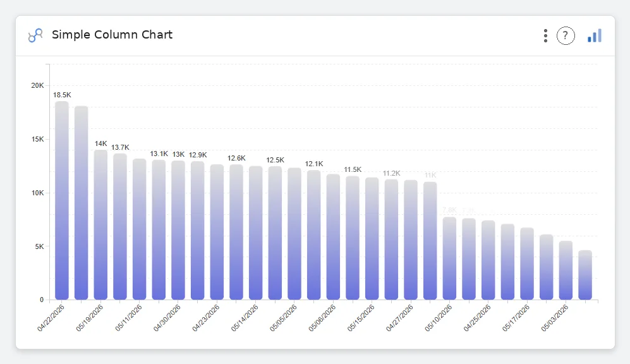Click the 13.1K data label

pyautogui.click(x=159, y=154)
